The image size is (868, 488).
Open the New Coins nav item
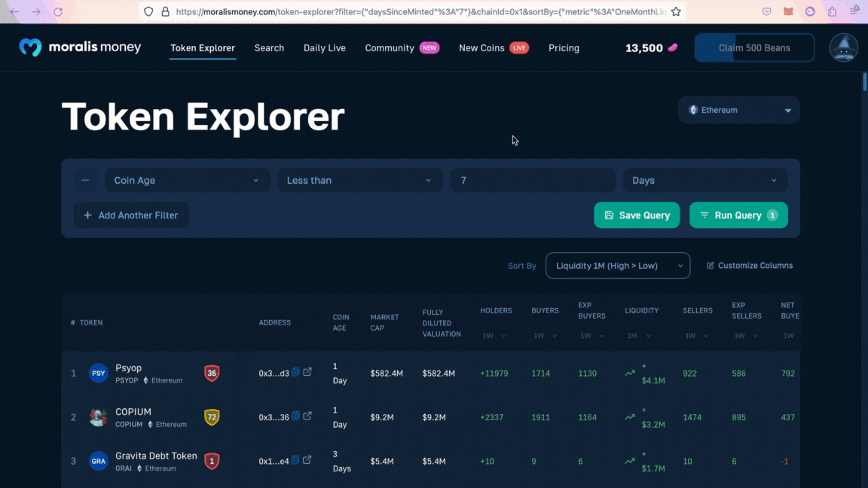click(x=494, y=48)
